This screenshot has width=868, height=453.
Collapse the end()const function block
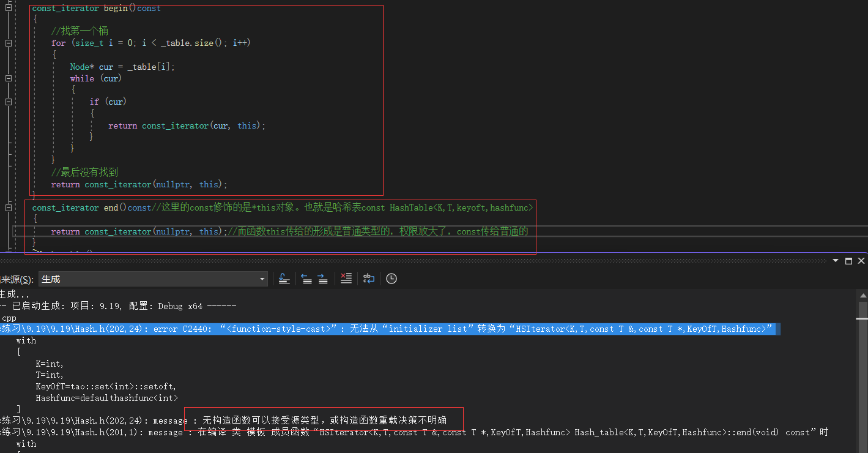tap(8, 208)
